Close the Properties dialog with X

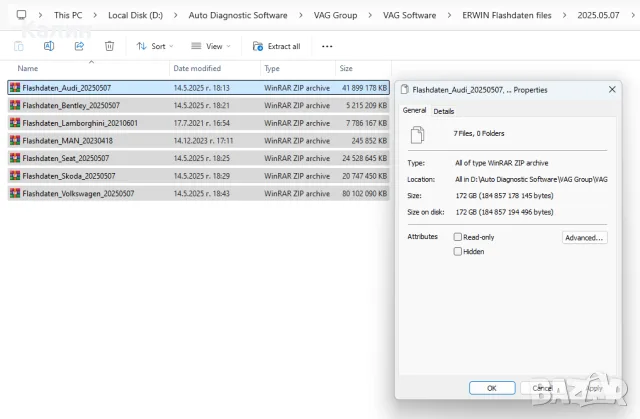[612, 89]
